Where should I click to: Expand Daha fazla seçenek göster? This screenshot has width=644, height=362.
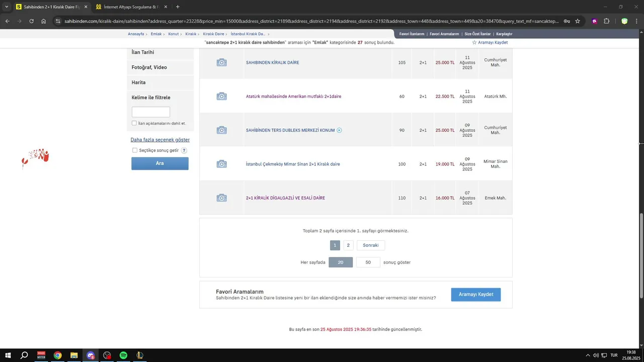click(160, 140)
